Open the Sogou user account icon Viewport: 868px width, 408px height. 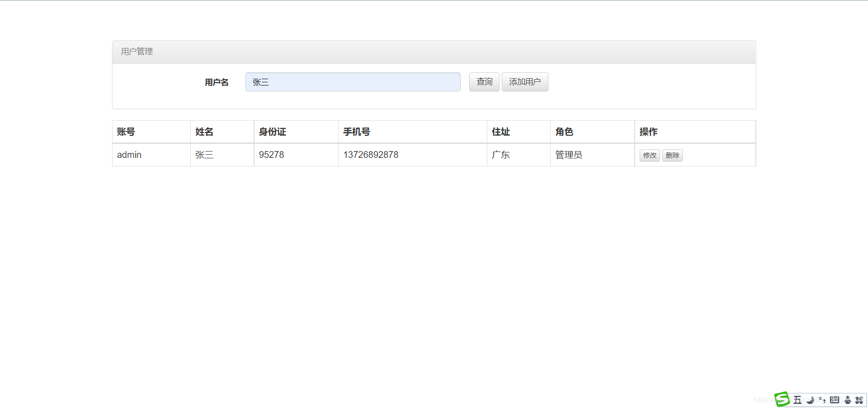point(848,400)
